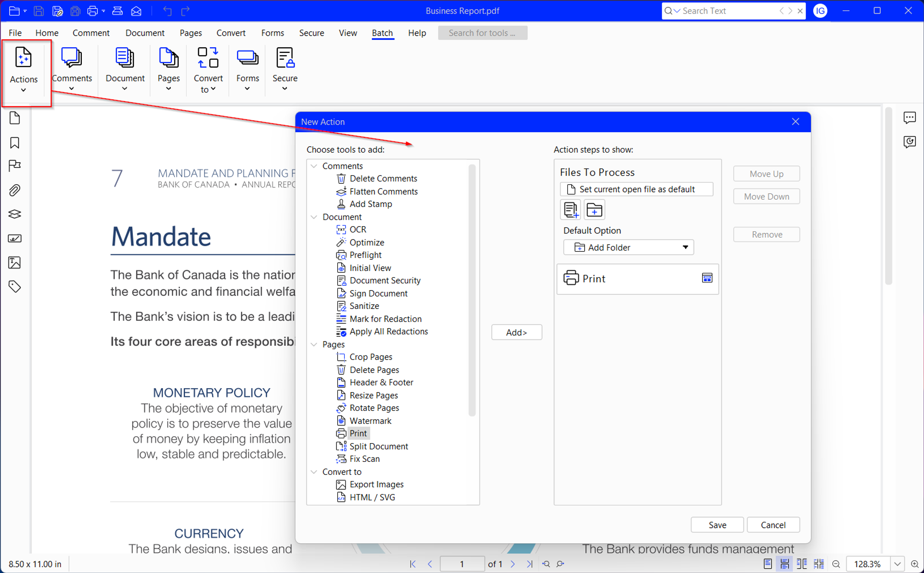Screen dimensions: 924x573
Task: Click the Move Up button
Action: (766, 174)
